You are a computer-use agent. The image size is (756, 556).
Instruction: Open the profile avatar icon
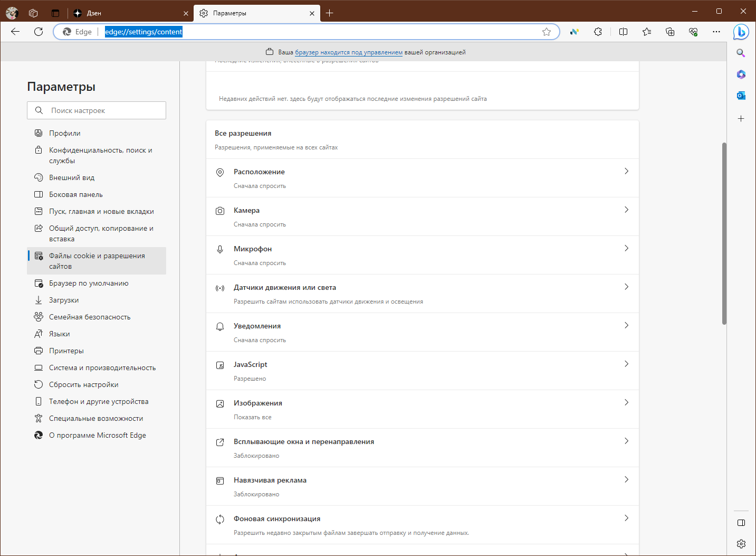(12, 13)
